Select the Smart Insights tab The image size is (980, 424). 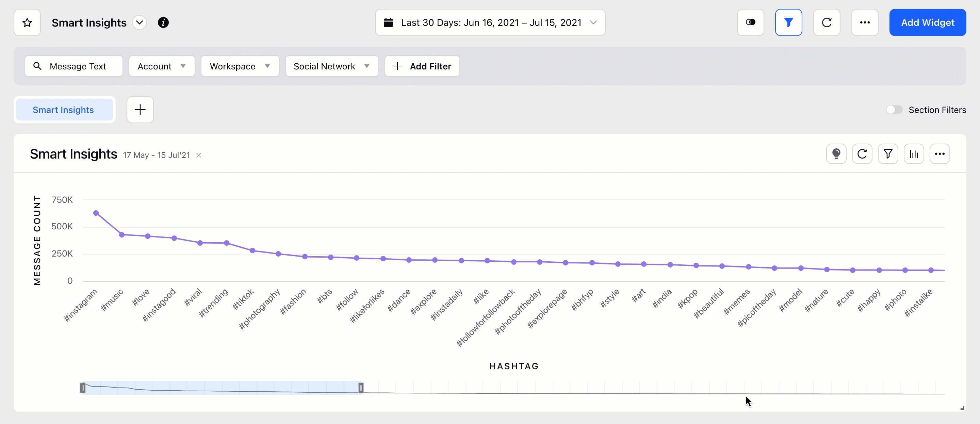[x=63, y=110]
